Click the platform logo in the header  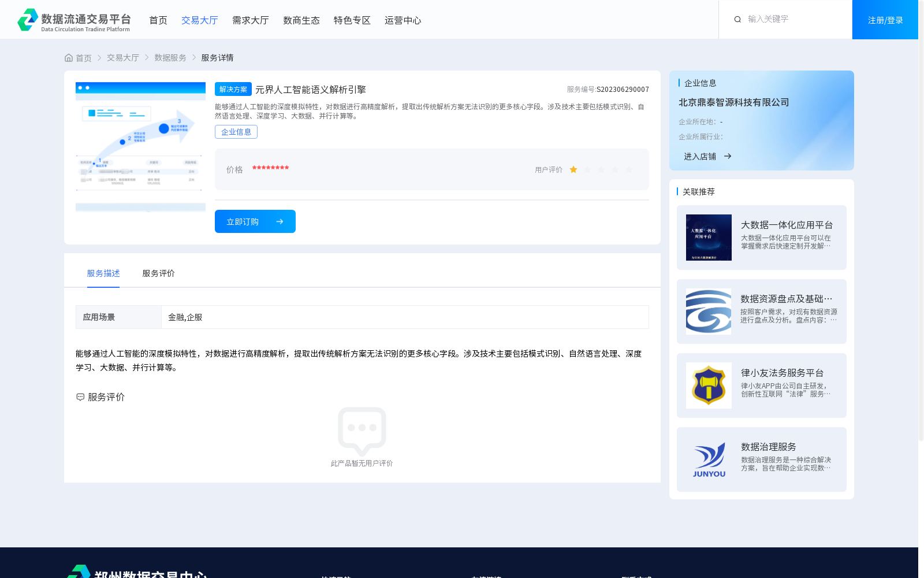coord(74,20)
